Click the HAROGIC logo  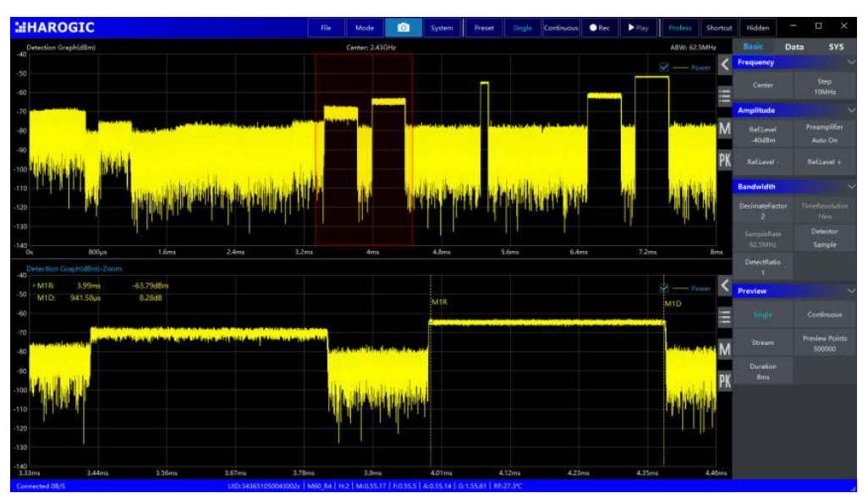click(x=55, y=27)
